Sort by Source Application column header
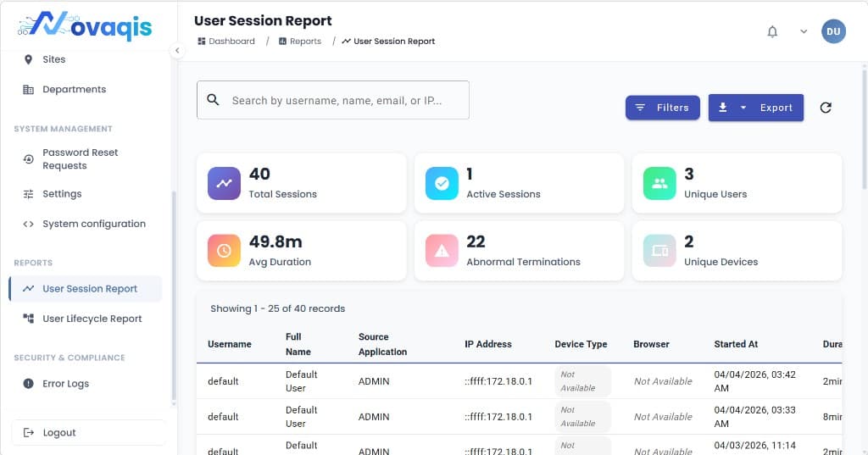The image size is (868, 455). [x=382, y=344]
